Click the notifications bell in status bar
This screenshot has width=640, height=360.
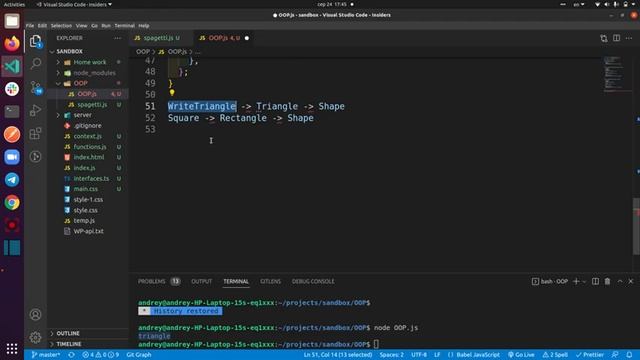coord(629,355)
